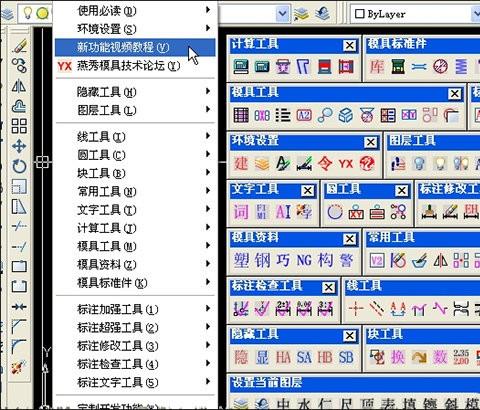
Task: Click the 词 icon in 文字工具 toolbar
Action: (241, 212)
